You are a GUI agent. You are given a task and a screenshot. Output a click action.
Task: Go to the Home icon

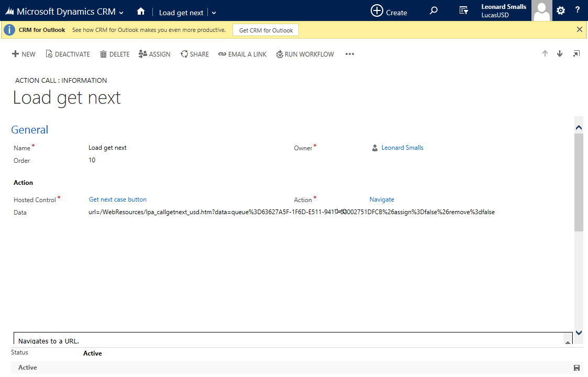[141, 11]
